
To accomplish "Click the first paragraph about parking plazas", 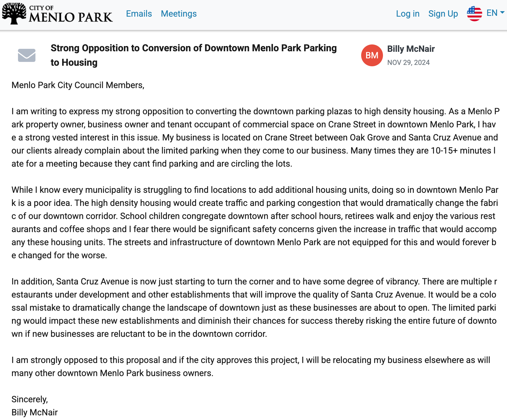I will click(255, 137).
